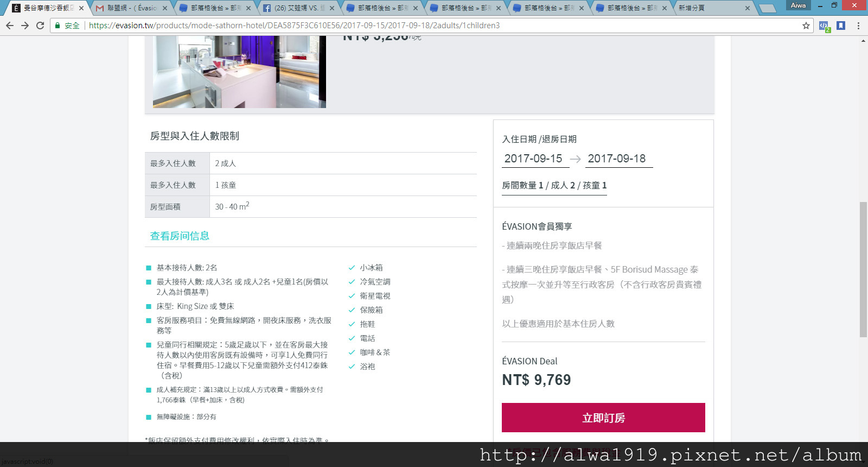Image resolution: width=868 pixels, height=467 pixels.
Task: Select the 浴袍 amenity
Action: tap(367, 367)
